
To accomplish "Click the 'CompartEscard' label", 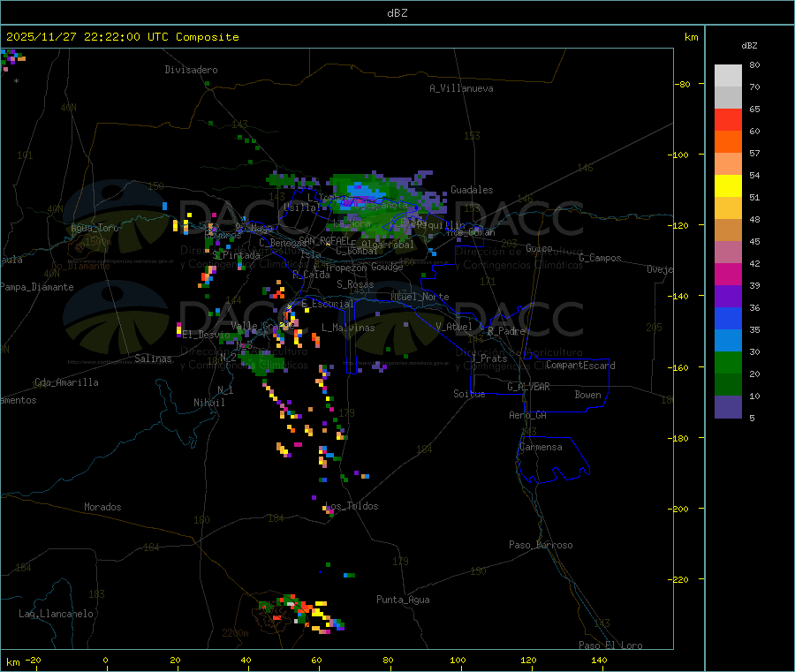I will pos(580,366).
